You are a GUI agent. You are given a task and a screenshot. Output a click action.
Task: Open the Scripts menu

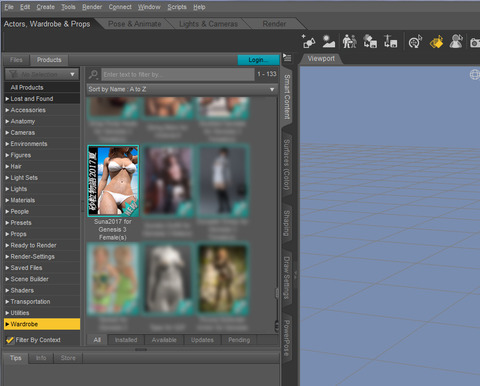point(177,7)
